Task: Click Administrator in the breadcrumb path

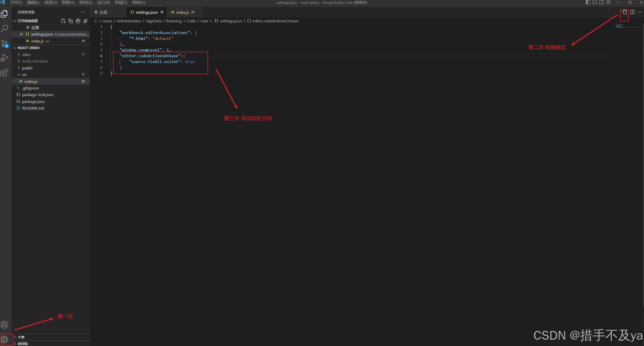Action: (x=129, y=21)
